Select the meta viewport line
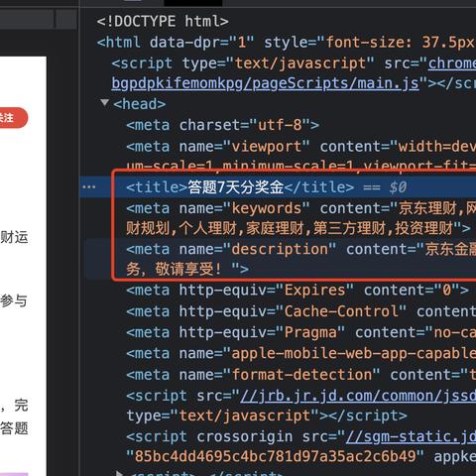Image resolution: width=476 pixels, height=476 pixels. pos(300,147)
